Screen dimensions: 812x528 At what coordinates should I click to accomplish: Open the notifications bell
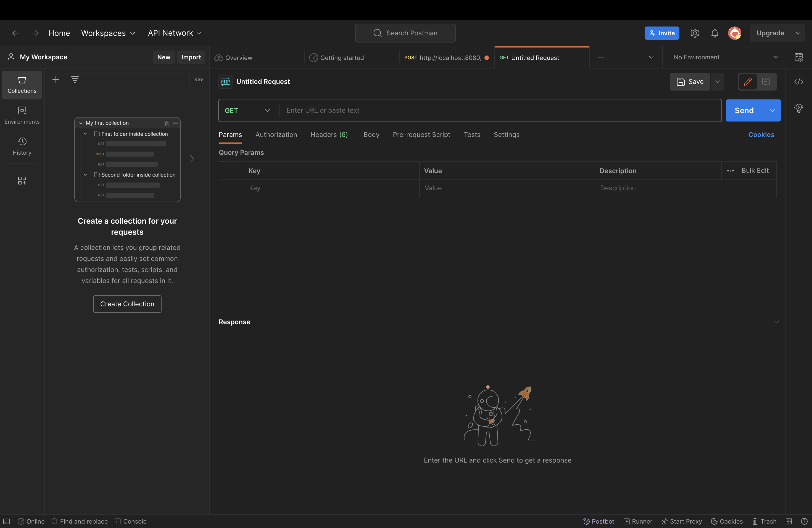click(x=715, y=33)
